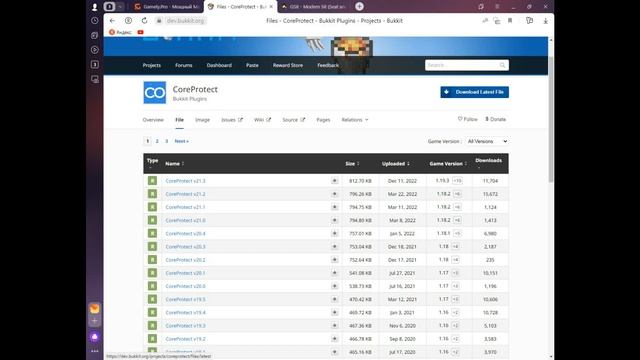The height and width of the screenshot is (360, 640).
Task: Click the Download Latest File button
Action: [x=474, y=92]
